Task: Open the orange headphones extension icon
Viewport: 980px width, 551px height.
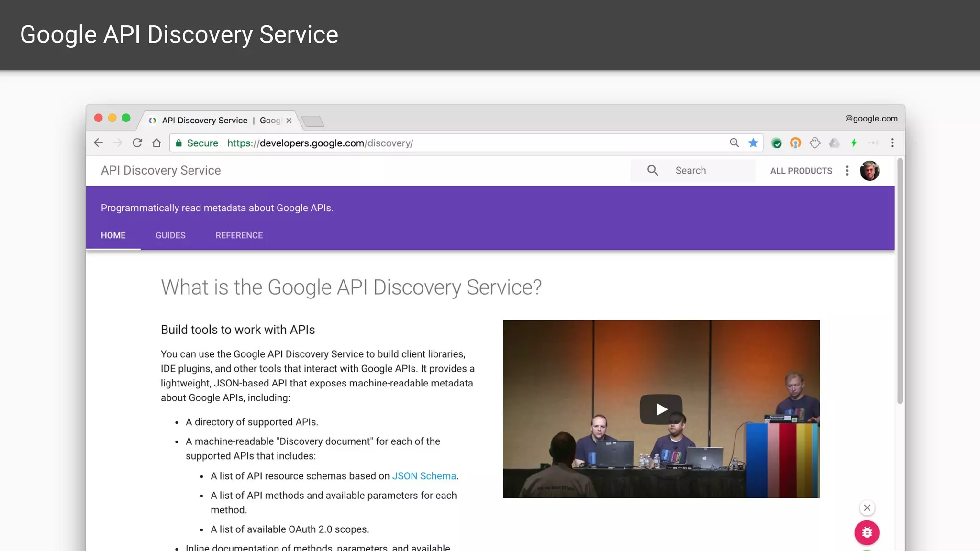Action: pyautogui.click(x=795, y=143)
